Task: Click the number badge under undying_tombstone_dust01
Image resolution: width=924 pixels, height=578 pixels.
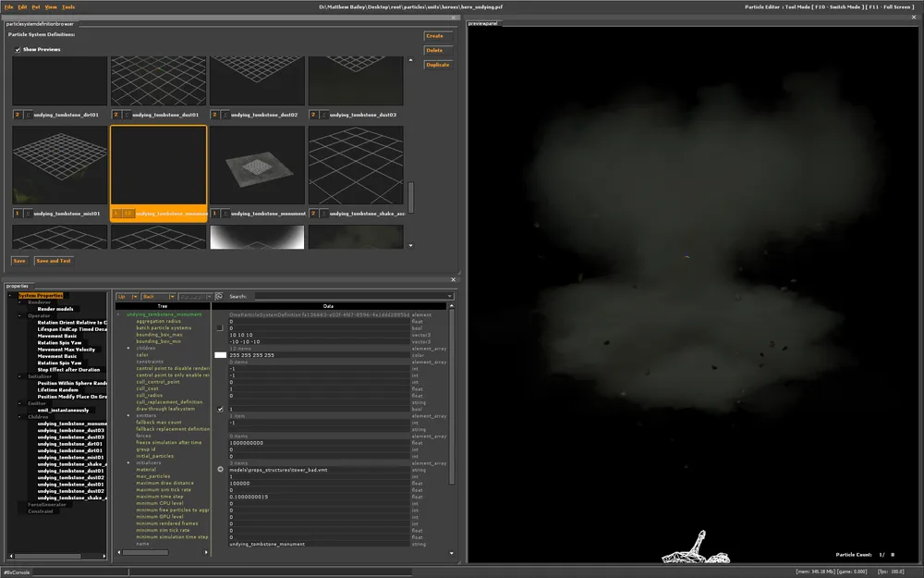Action: pyautogui.click(x=115, y=115)
